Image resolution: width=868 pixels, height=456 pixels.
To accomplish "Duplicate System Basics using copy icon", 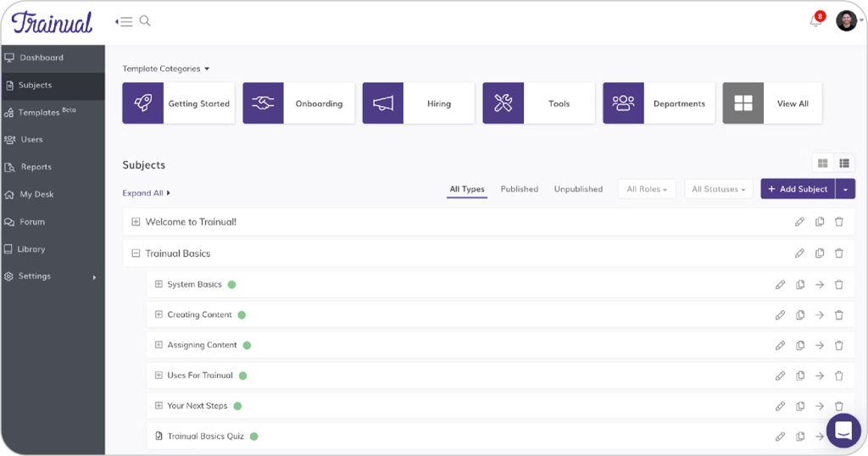I will click(800, 285).
